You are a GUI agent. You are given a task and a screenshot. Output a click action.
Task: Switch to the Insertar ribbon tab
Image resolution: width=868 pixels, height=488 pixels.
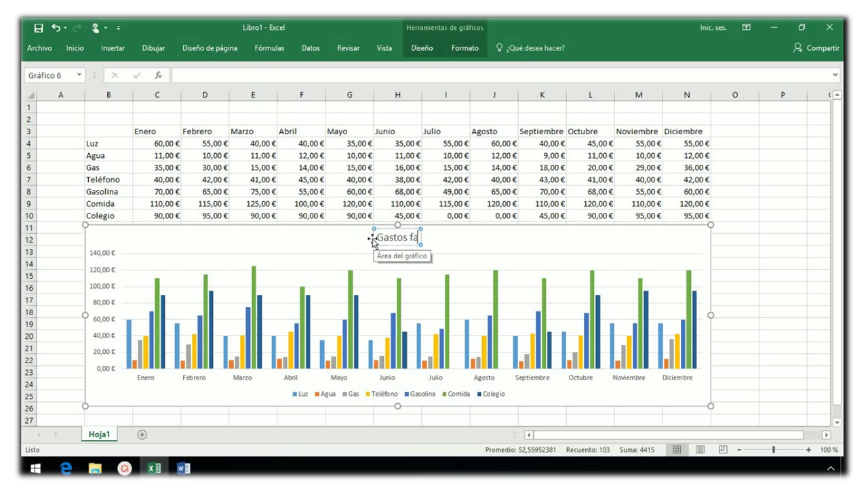point(113,48)
